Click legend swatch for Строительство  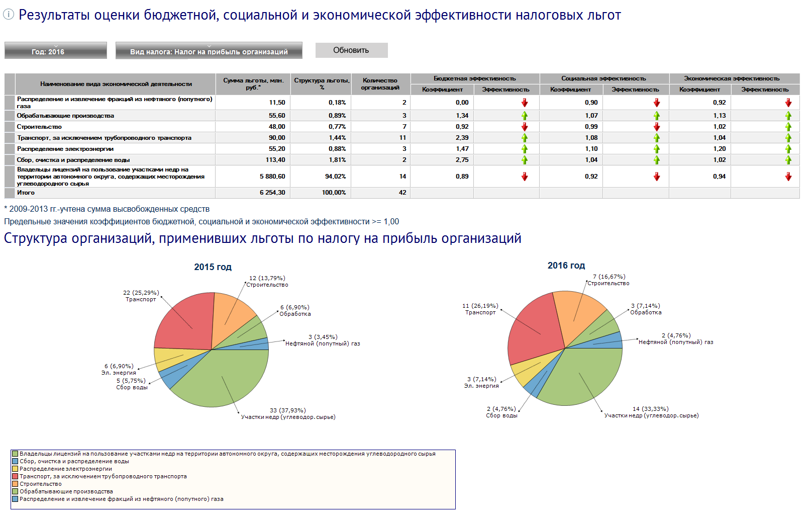pos(15,484)
